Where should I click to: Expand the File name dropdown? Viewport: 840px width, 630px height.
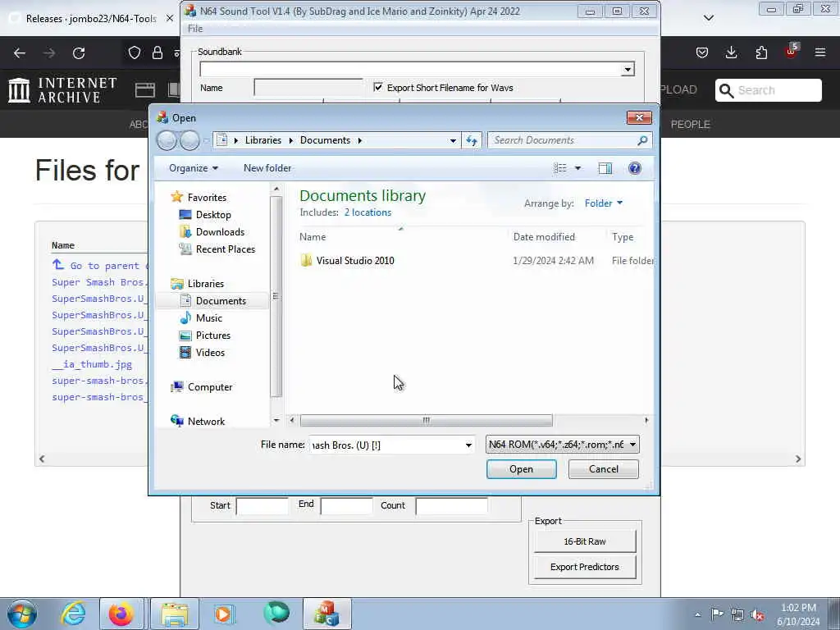click(468, 445)
